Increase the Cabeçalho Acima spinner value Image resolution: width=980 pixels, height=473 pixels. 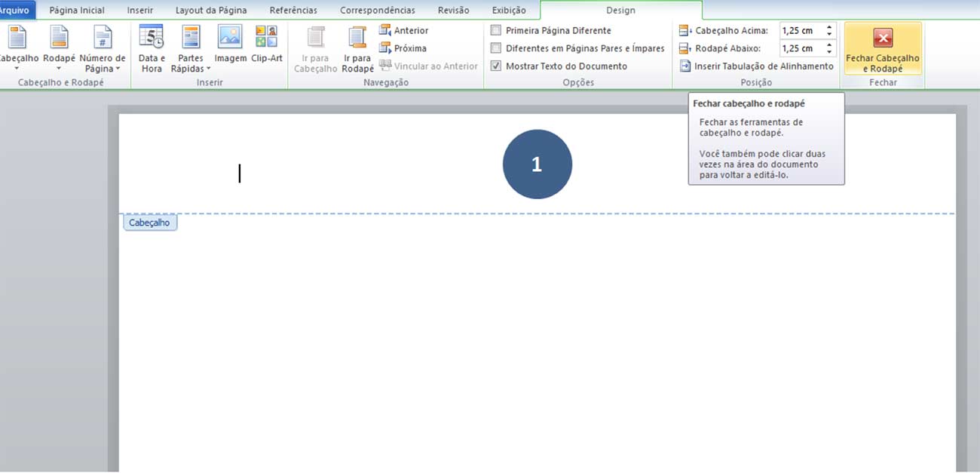pos(829,27)
